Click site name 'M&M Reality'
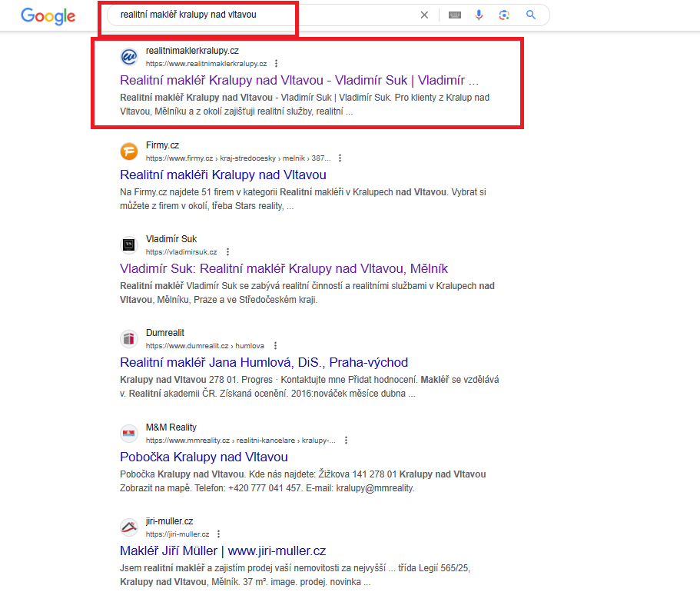Viewport: 700px width, 602px height. click(x=171, y=427)
